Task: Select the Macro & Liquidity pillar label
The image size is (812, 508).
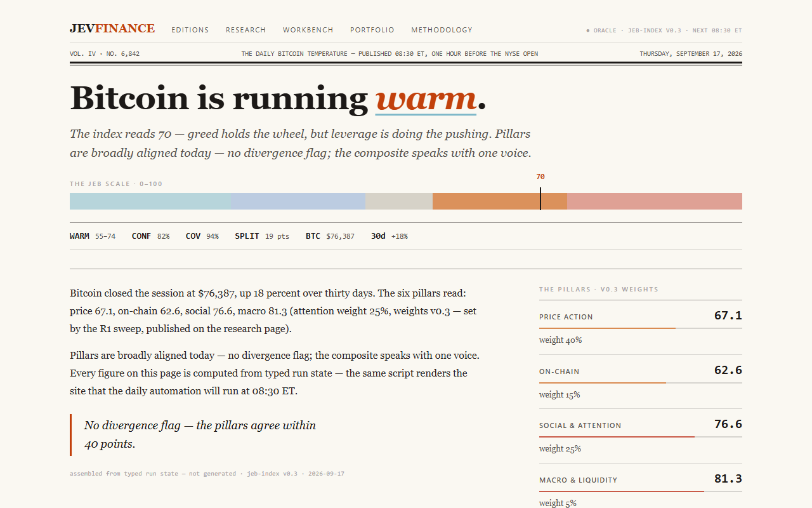Action: click(578, 480)
